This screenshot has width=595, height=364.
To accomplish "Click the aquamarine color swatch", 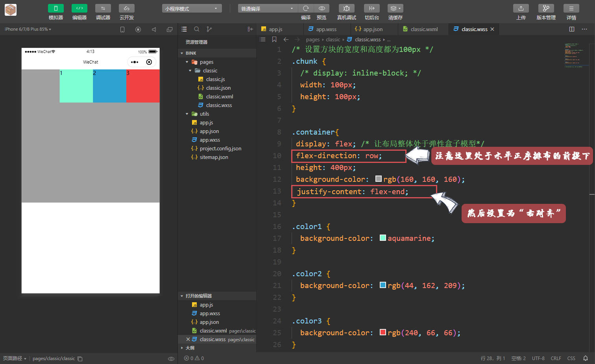I will (383, 238).
